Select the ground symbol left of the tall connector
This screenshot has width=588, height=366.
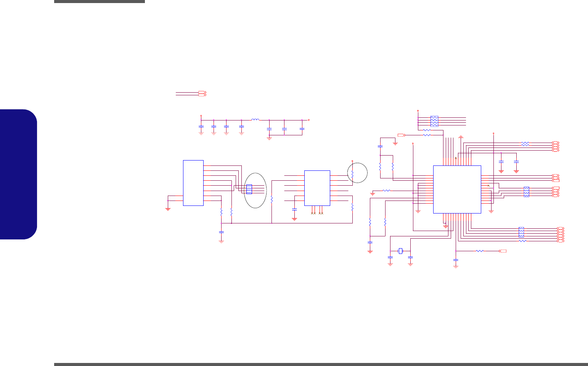tap(168, 209)
